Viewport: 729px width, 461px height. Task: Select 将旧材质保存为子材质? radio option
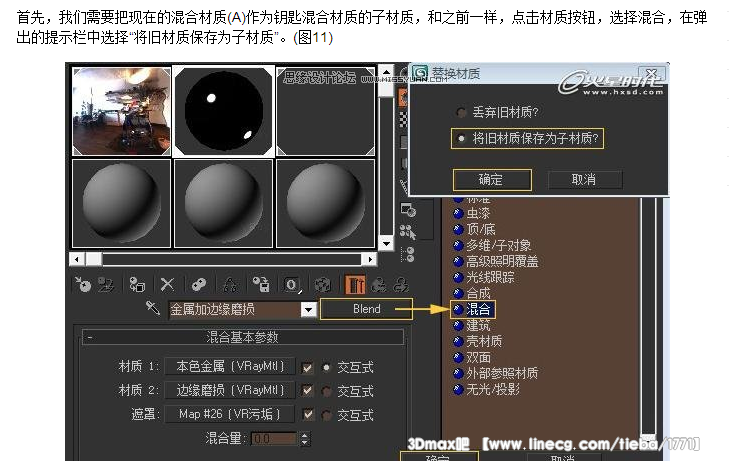click(461, 138)
